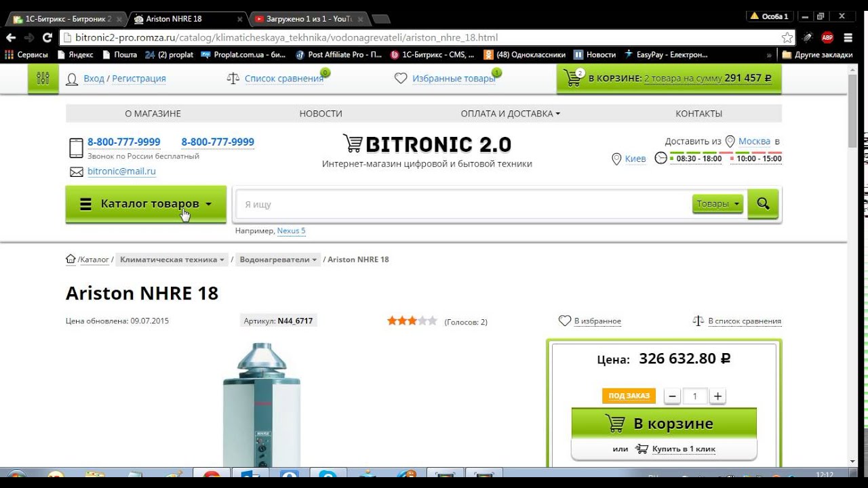Open the cart via the header cart icon
868x488 pixels.
[573, 79]
